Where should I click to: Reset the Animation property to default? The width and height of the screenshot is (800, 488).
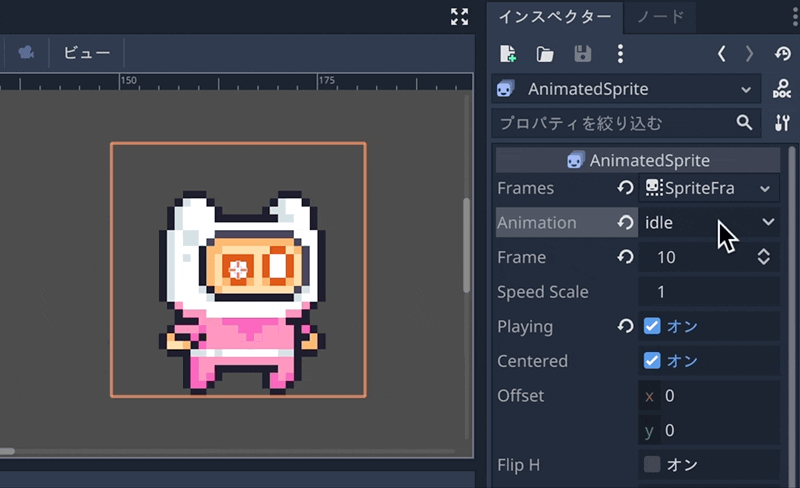(x=626, y=223)
